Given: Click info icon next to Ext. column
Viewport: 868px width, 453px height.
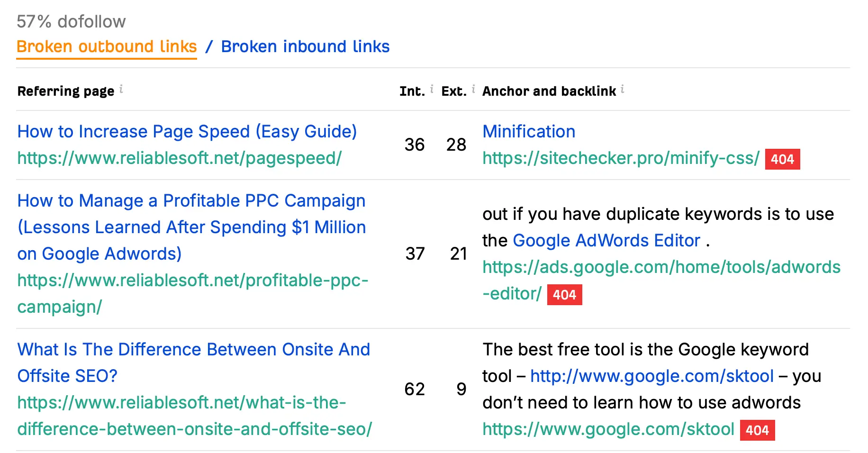Looking at the screenshot, I should pyautogui.click(x=473, y=89).
